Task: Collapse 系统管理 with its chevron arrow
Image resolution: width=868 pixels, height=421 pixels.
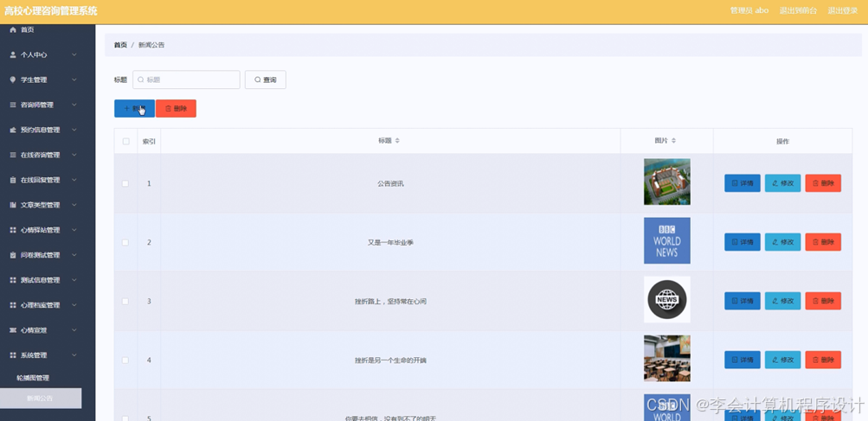Action: pyautogui.click(x=74, y=355)
